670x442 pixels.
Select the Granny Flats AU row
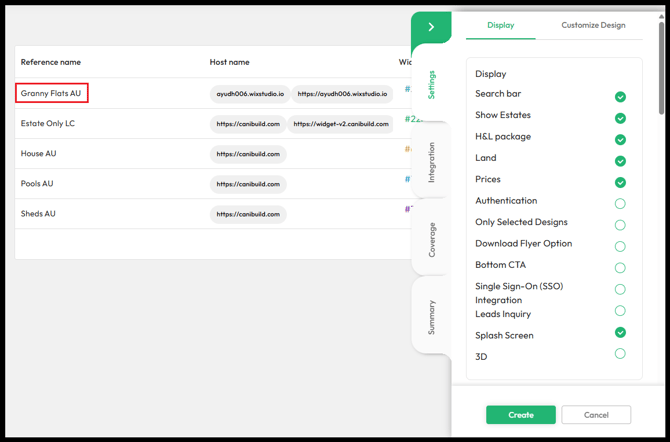(x=213, y=93)
